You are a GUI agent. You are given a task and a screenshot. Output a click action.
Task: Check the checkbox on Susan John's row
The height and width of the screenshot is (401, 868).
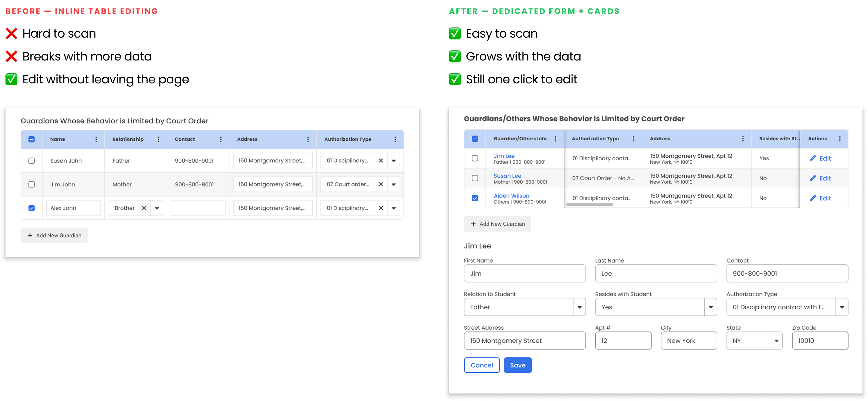[31, 161]
